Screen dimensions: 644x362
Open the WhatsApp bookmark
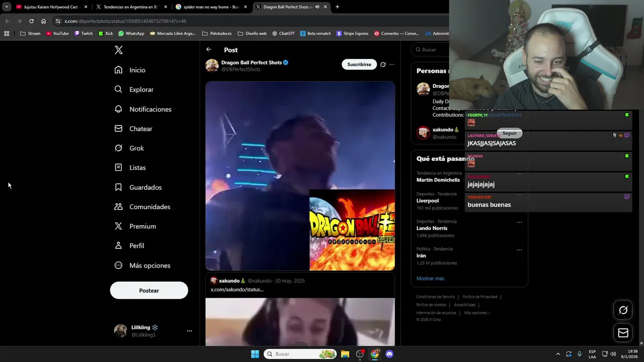[131, 34]
